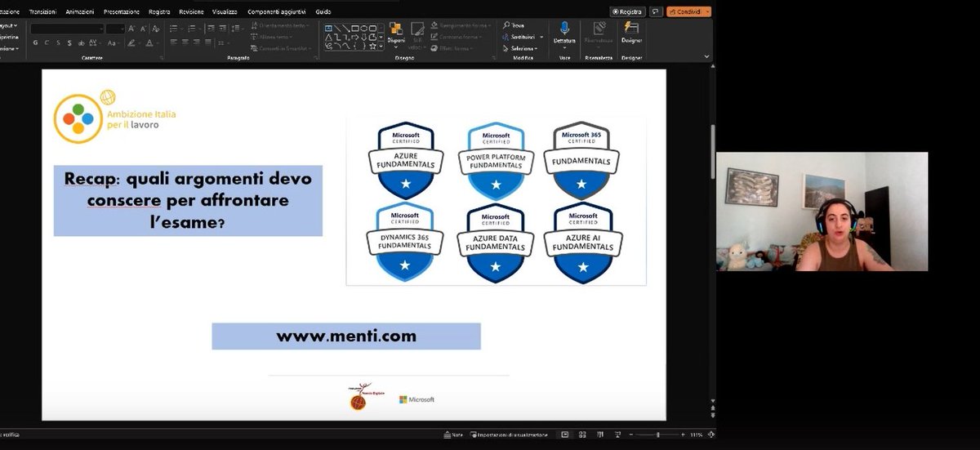
Task: Expand the shapes gallery more arrow
Action: pyautogui.click(x=381, y=46)
